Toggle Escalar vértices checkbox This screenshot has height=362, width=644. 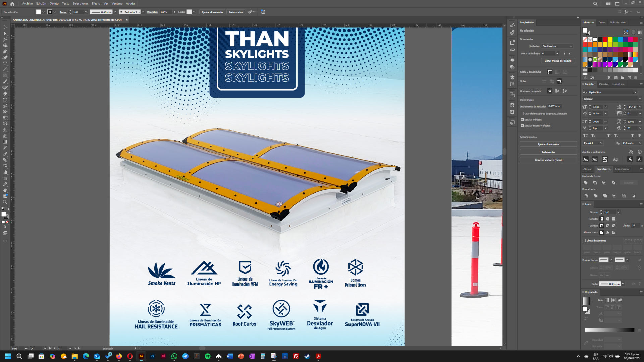[522, 120]
